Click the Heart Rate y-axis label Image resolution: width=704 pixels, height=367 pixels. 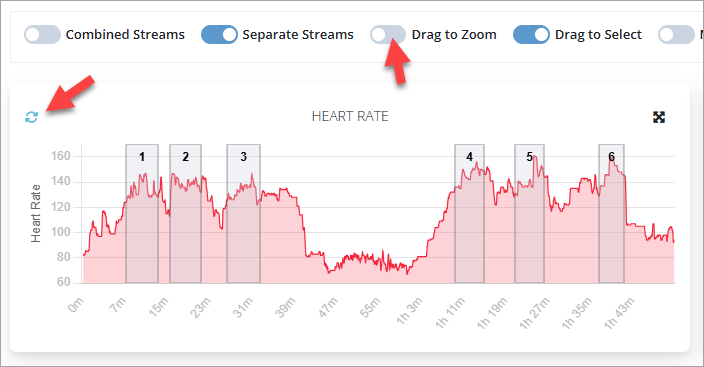tap(35, 213)
